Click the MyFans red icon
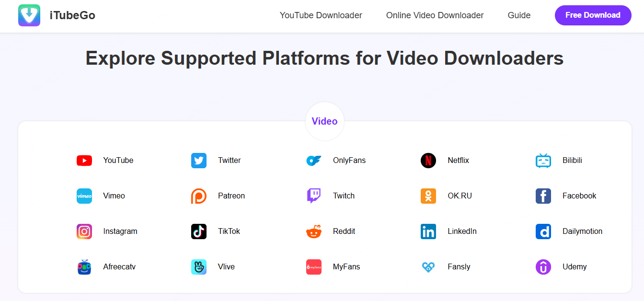 coord(314,267)
